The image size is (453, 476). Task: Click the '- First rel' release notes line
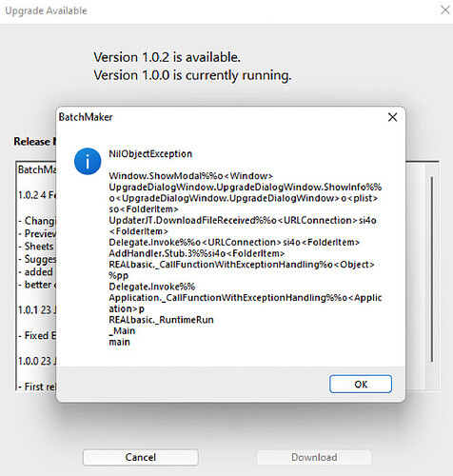point(37,387)
